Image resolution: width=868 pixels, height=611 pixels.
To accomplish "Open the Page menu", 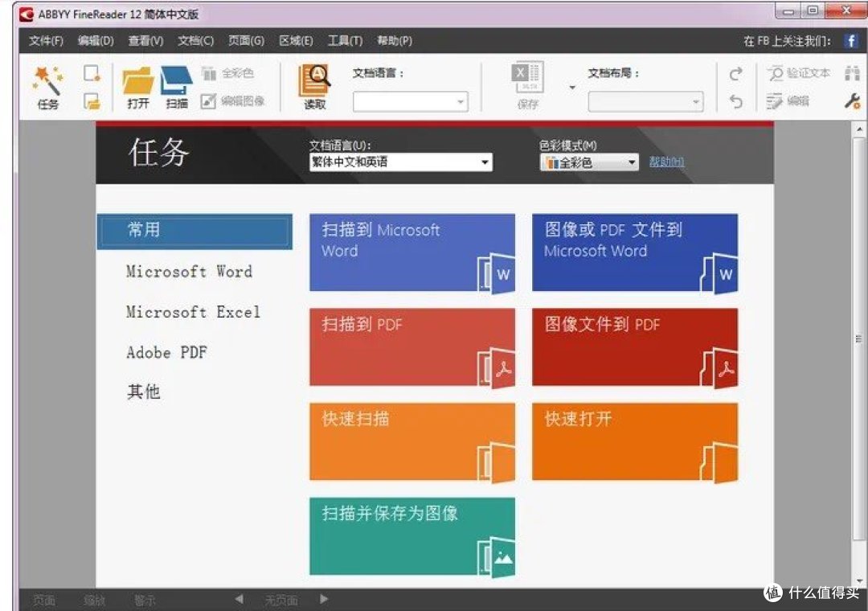I will coord(247,40).
